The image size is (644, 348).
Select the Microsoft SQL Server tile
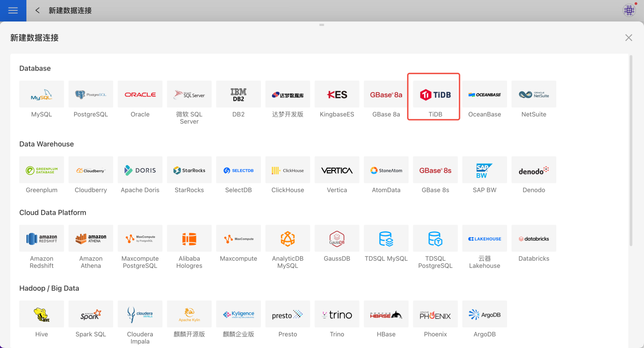point(189,94)
